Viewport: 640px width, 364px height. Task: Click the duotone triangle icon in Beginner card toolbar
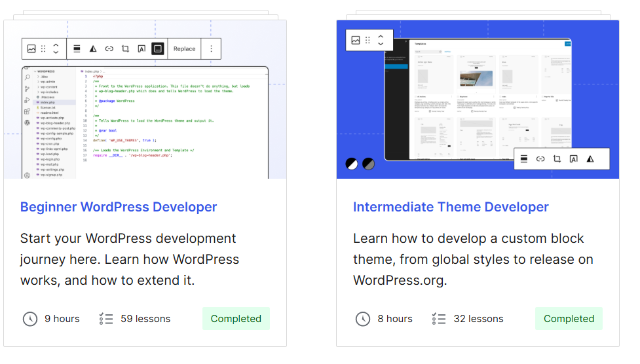[93, 49]
